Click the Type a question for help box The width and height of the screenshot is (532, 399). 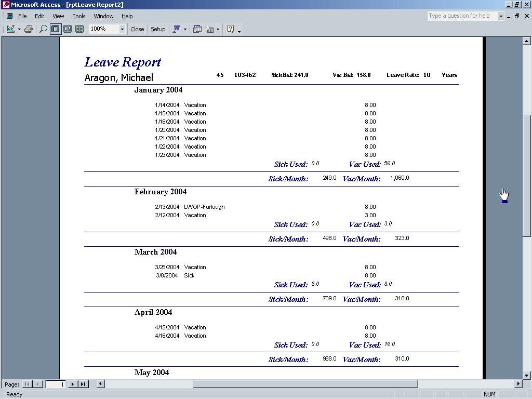coord(462,16)
